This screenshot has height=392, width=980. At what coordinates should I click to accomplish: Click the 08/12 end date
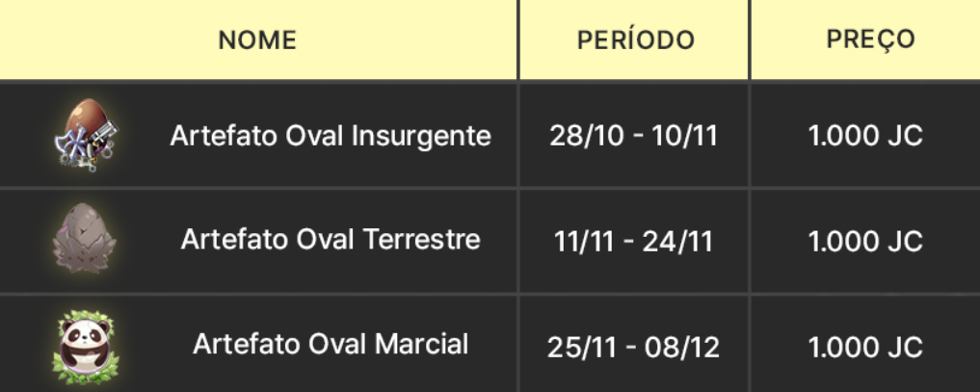point(686,346)
